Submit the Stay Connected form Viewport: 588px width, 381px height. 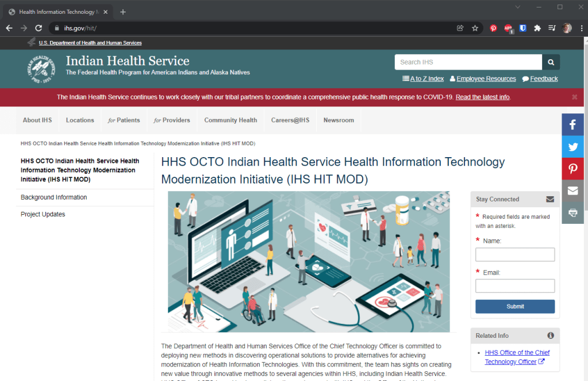click(515, 306)
